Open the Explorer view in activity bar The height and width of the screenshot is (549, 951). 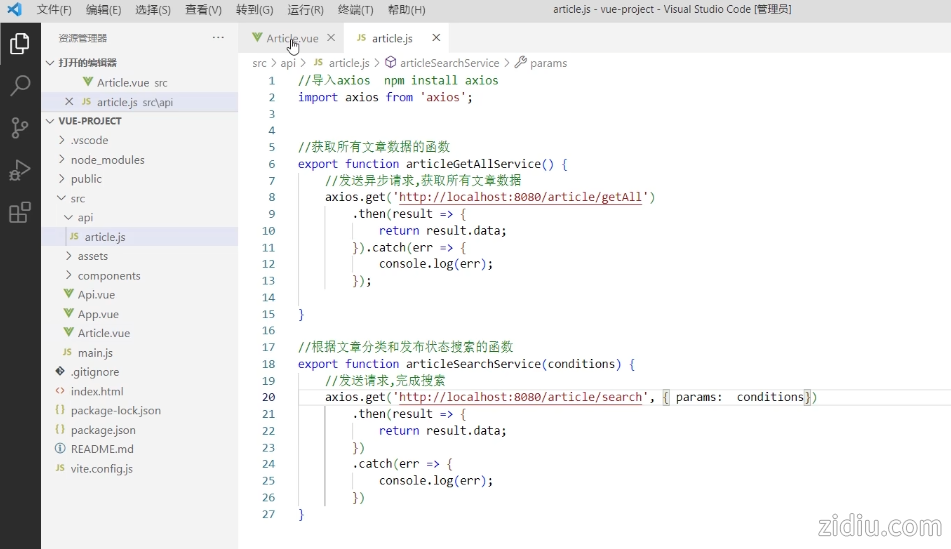click(19, 43)
